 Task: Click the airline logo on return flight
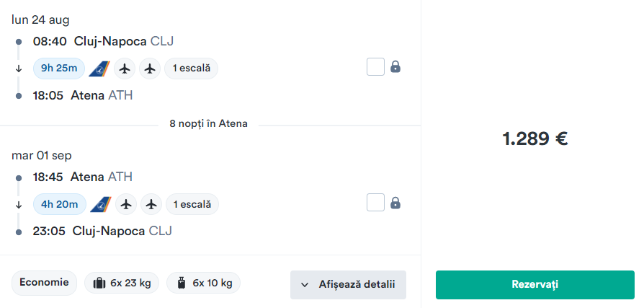(101, 204)
